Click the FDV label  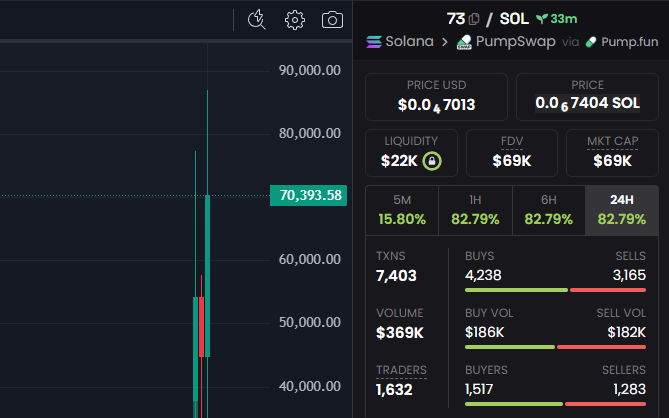[512, 141]
